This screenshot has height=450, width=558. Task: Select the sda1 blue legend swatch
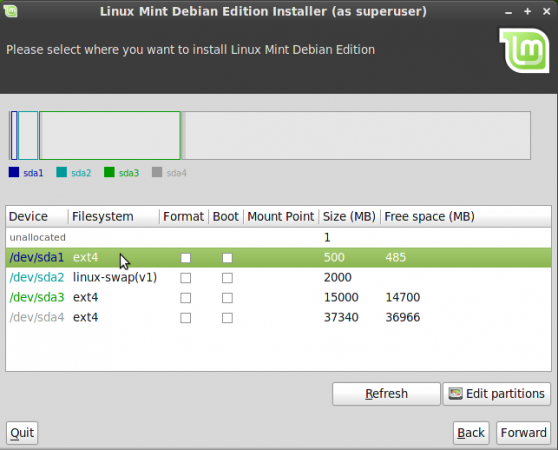(14, 172)
